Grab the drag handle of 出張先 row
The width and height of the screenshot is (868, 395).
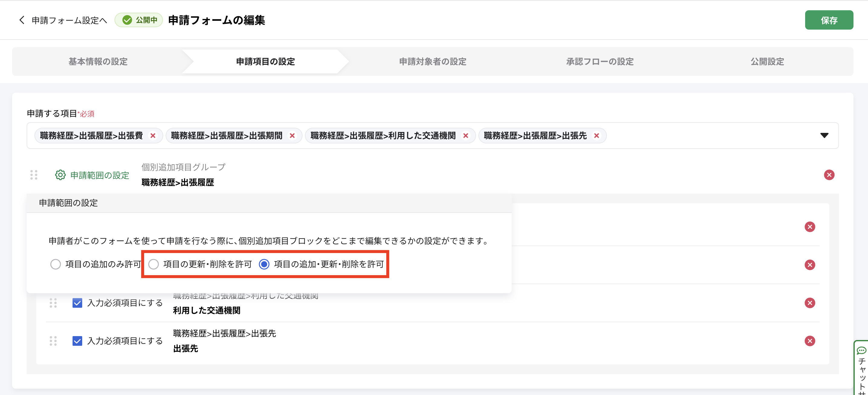(x=53, y=341)
